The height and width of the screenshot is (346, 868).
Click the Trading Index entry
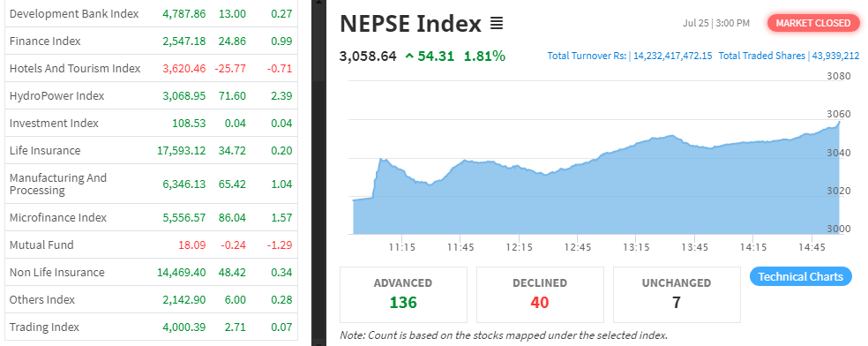[44, 327]
